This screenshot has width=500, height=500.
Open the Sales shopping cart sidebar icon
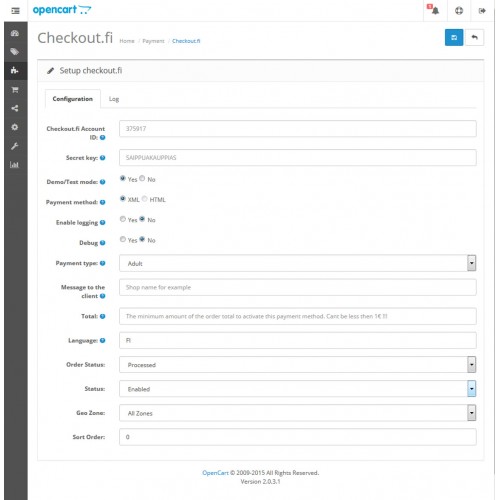coord(15,89)
